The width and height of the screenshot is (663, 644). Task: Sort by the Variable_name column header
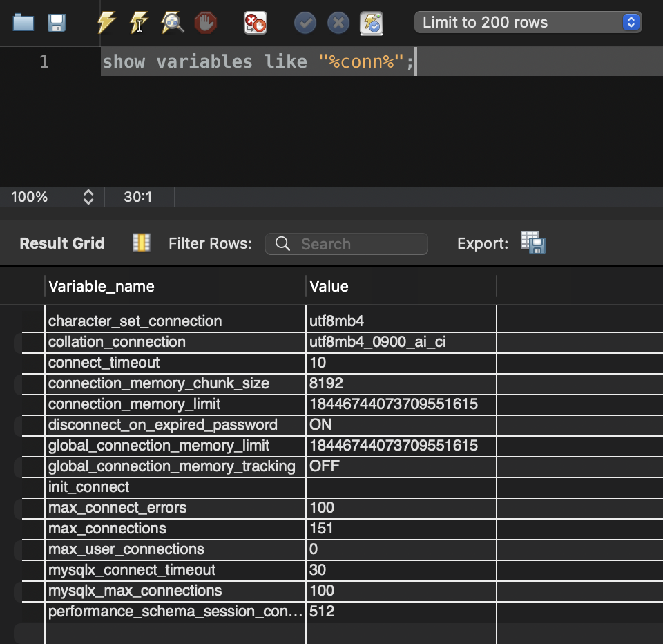(x=102, y=286)
